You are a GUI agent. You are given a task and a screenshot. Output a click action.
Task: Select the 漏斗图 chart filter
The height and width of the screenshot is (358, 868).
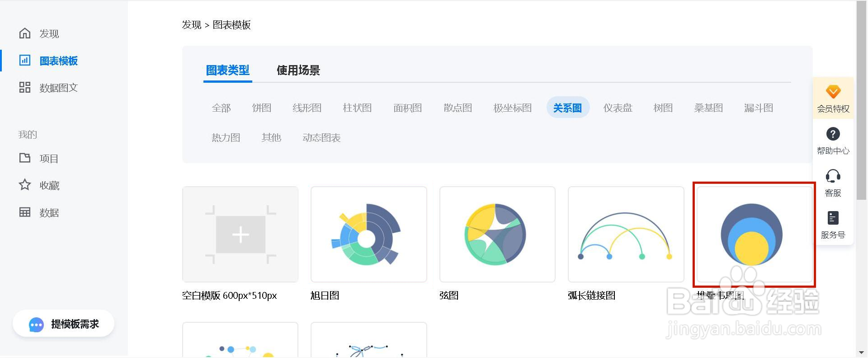(x=759, y=108)
